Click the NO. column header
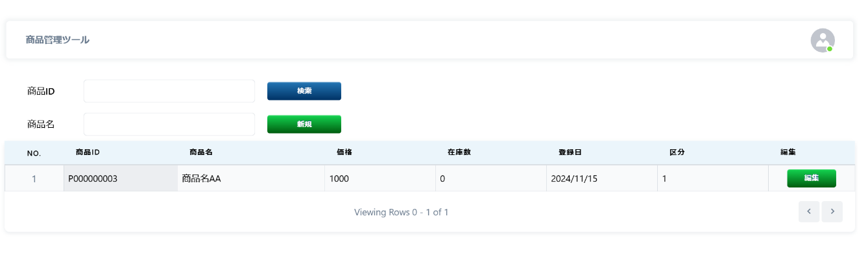 coord(34,153)
